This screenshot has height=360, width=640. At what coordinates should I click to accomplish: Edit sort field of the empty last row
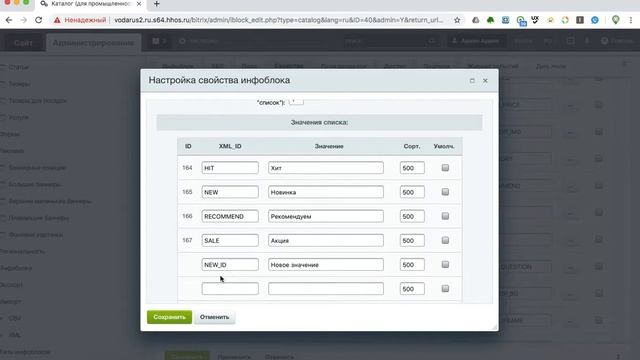tap(412, 289)
